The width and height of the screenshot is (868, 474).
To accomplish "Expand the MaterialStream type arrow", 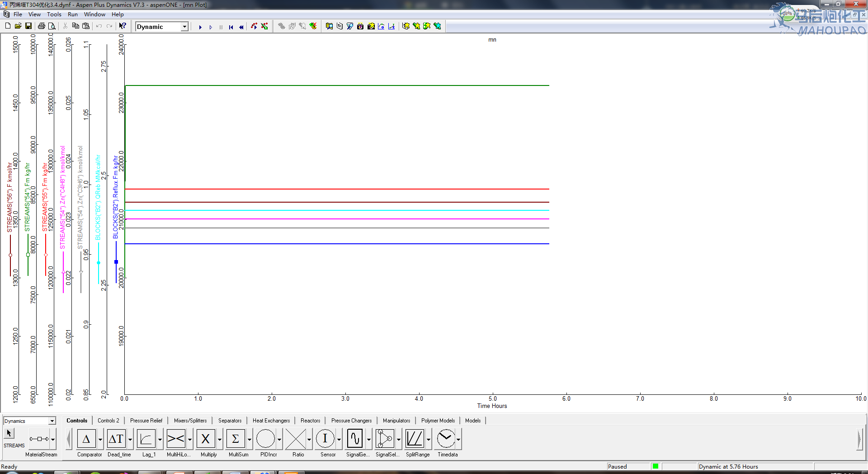I will click(x=53, y=439).
